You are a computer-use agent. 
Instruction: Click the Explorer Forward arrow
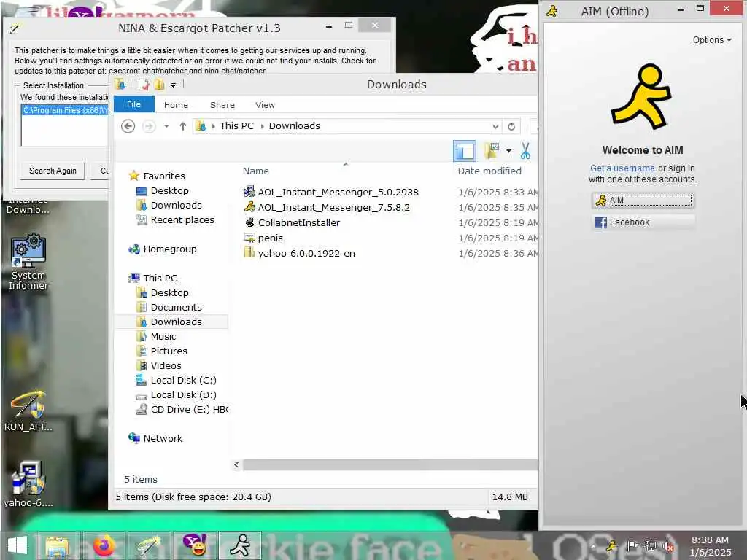[x=149, y=126]
